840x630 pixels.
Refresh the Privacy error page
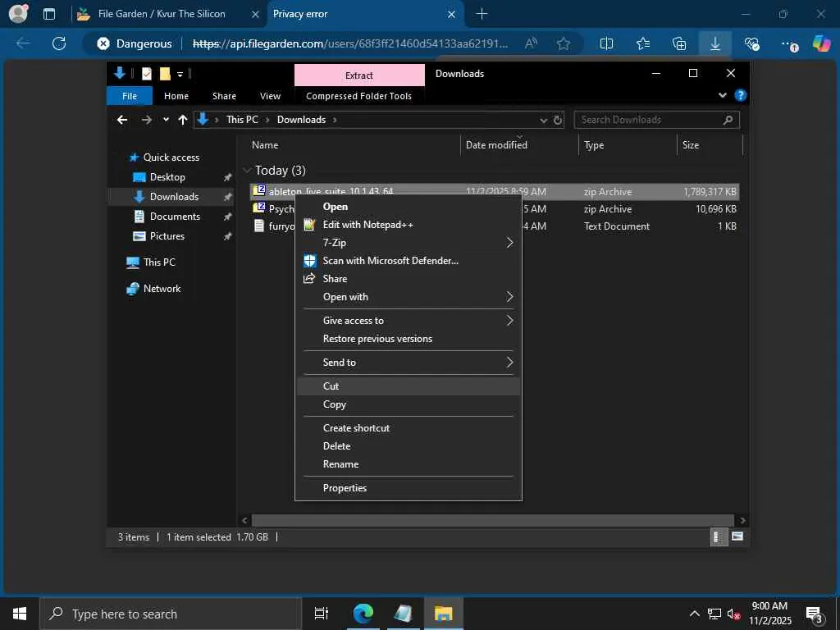pyautogui.click(x=59, y=43)
